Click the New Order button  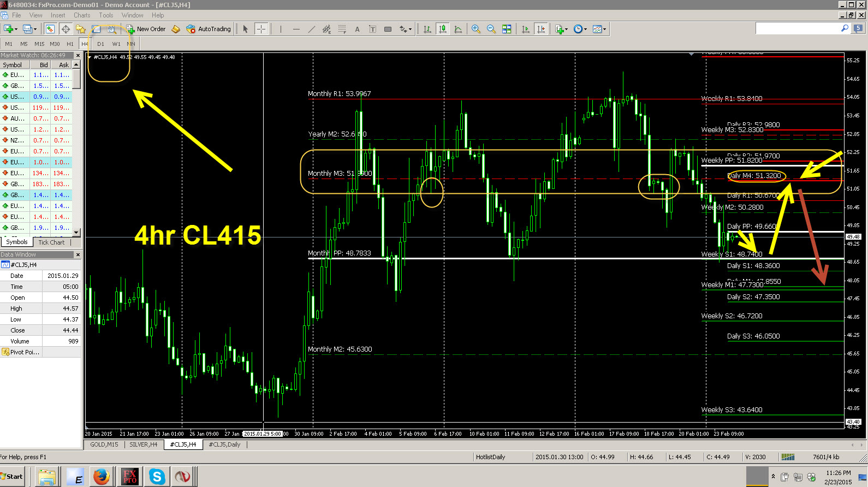(x=146, y=29)
